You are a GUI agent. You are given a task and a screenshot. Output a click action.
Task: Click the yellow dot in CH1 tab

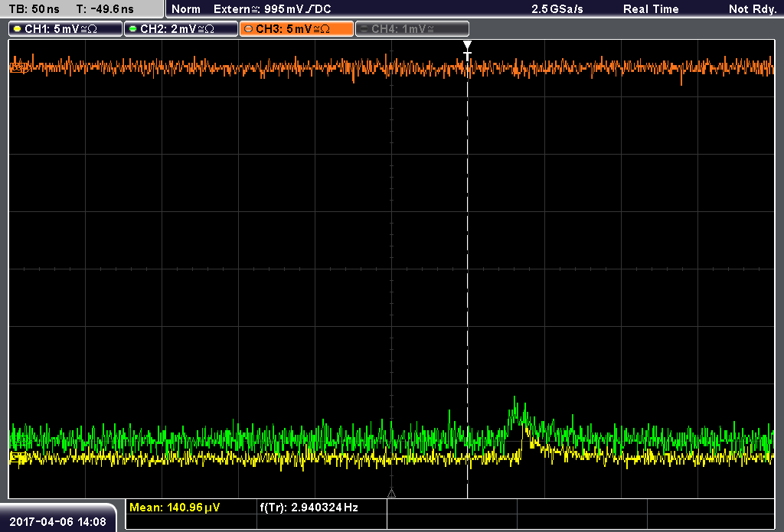(x=18, y=29)
